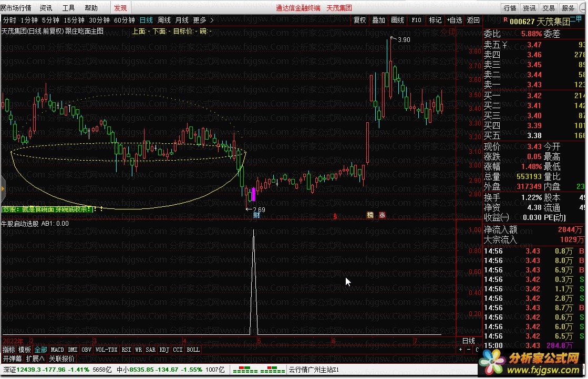The width and height of the screenshot is (588, 379).
Task: Click the 涨 badge icon on chart
Action: coord(382,215)
